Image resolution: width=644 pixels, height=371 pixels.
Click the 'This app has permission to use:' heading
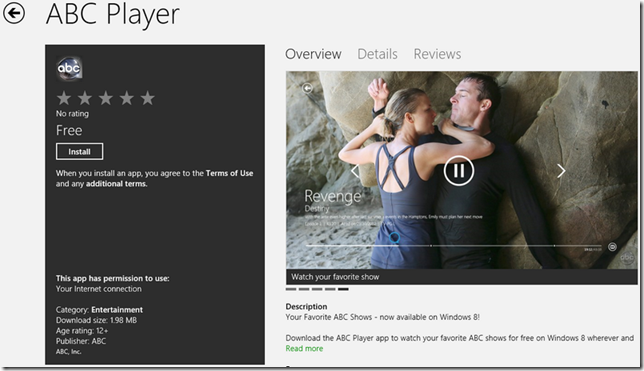click(x=113, y=279)
